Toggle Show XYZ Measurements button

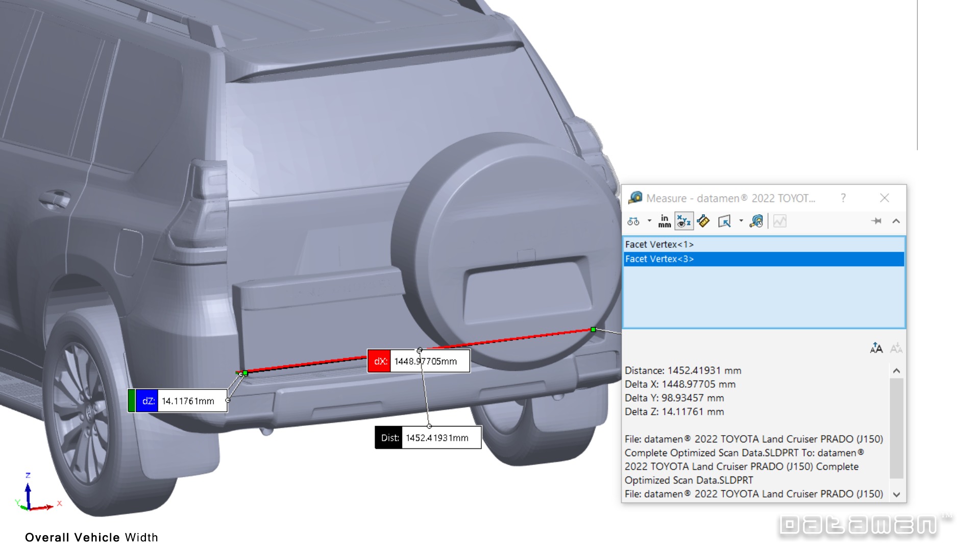pyautogui.click(x=684, y=221)
